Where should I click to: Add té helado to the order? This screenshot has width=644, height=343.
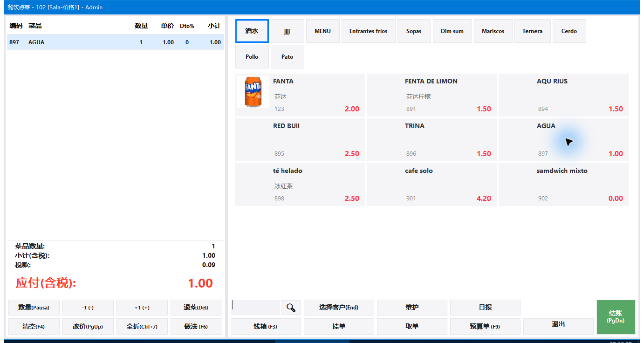pos(300,185)
